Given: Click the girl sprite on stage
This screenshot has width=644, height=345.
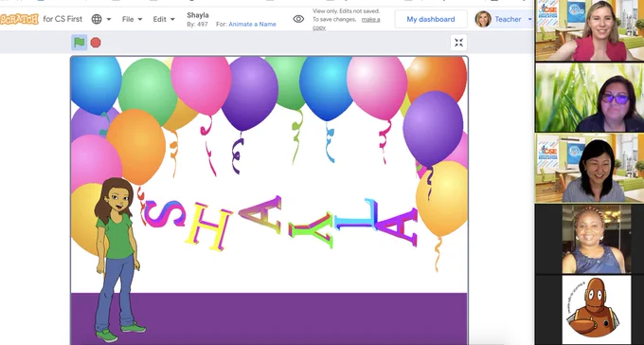Looking at the screenshot, I should point(118,259).
